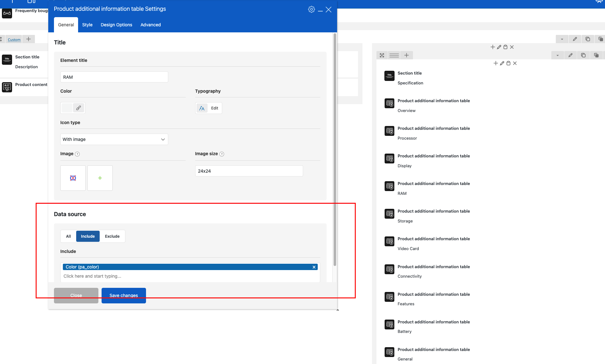Select the Overview information table icon

[389, 103]
